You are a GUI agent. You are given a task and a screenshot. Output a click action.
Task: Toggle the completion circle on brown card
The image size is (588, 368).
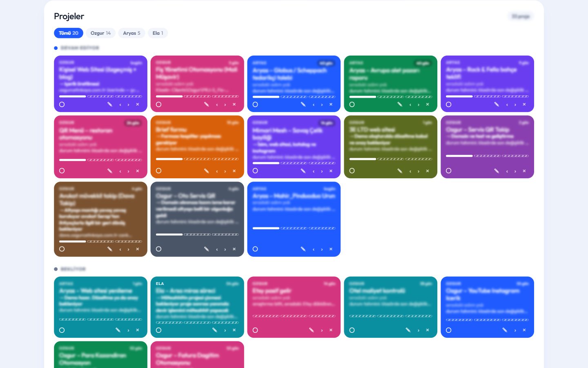click(62, 249)
